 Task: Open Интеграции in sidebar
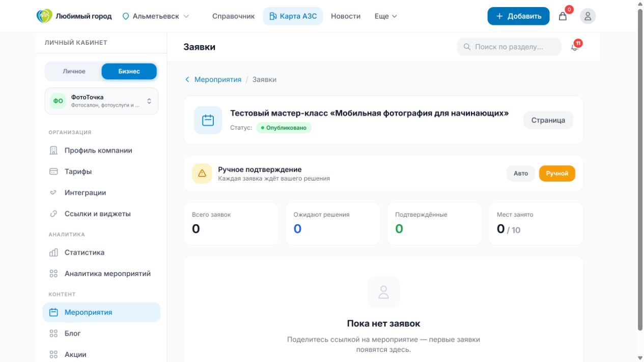coord(101,193)
